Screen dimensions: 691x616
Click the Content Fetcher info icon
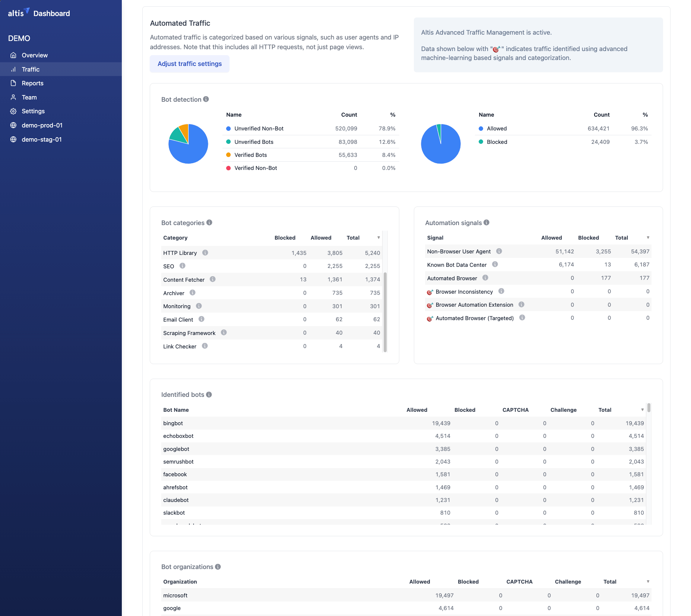[x=213, y=279]
